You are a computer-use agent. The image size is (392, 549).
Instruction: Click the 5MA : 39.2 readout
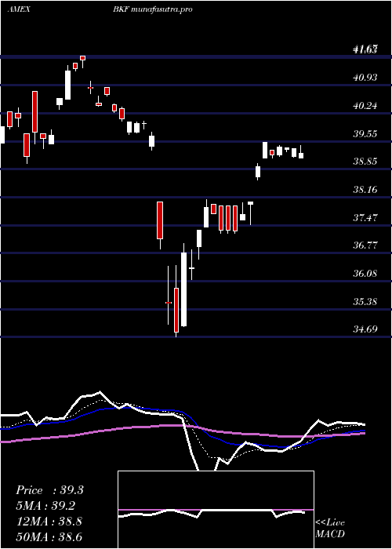(x=45, y=506)
